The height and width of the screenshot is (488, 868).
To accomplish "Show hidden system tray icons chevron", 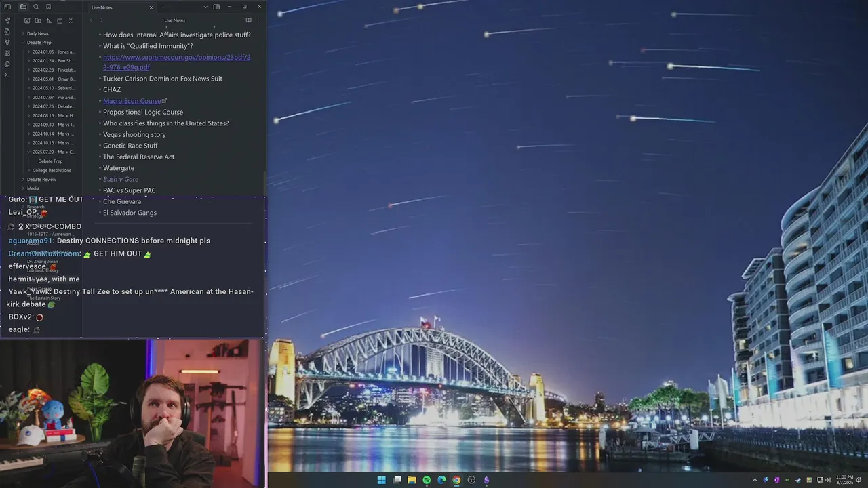I will [755, 480].
